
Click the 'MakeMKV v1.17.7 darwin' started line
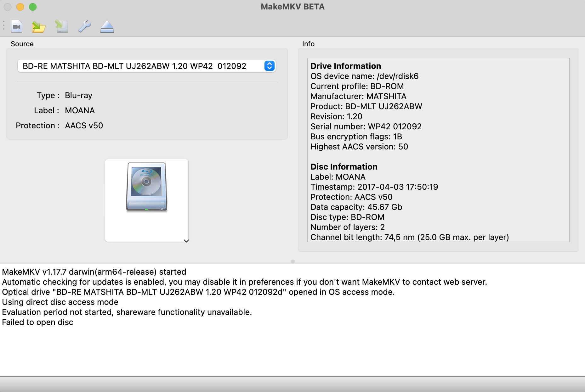click(94, 272)
